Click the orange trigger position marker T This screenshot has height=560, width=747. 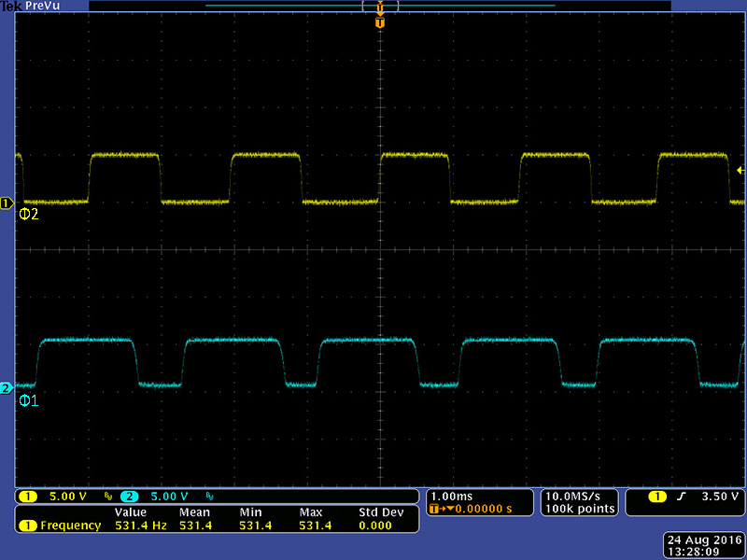[379, 21]
